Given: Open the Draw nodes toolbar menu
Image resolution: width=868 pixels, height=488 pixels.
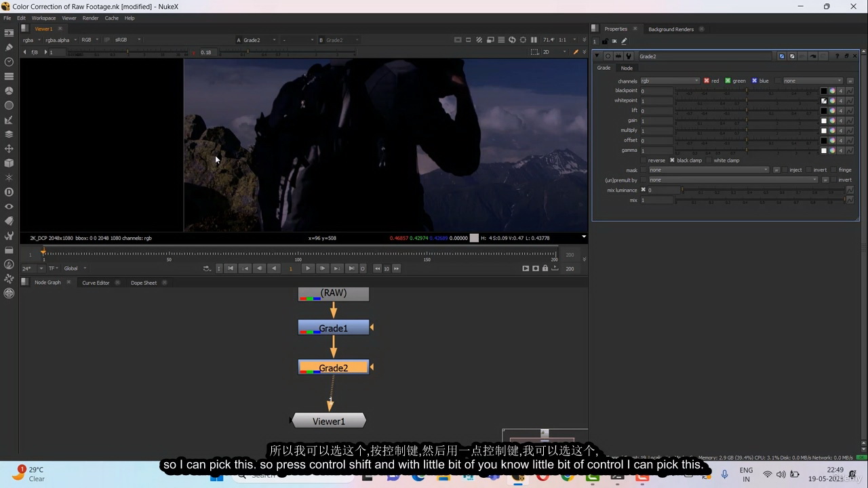Looking at the screenshot, I should tap(9, 47).
